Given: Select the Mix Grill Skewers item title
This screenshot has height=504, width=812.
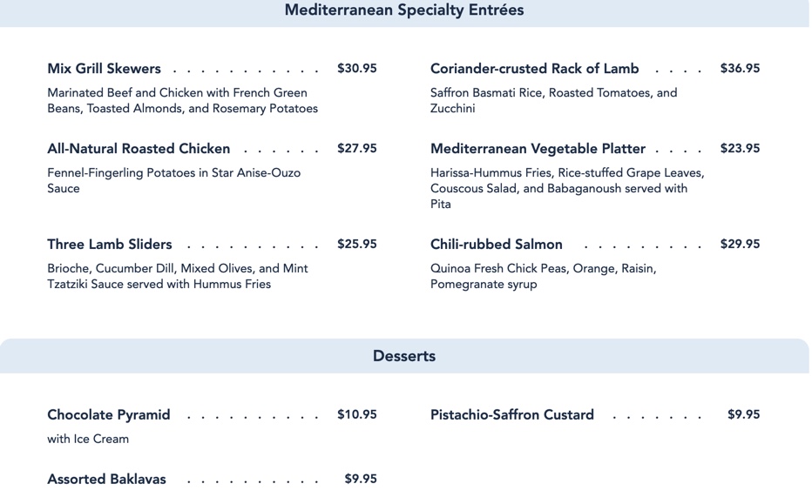Looking at the screenshot, I should point(104,69).
